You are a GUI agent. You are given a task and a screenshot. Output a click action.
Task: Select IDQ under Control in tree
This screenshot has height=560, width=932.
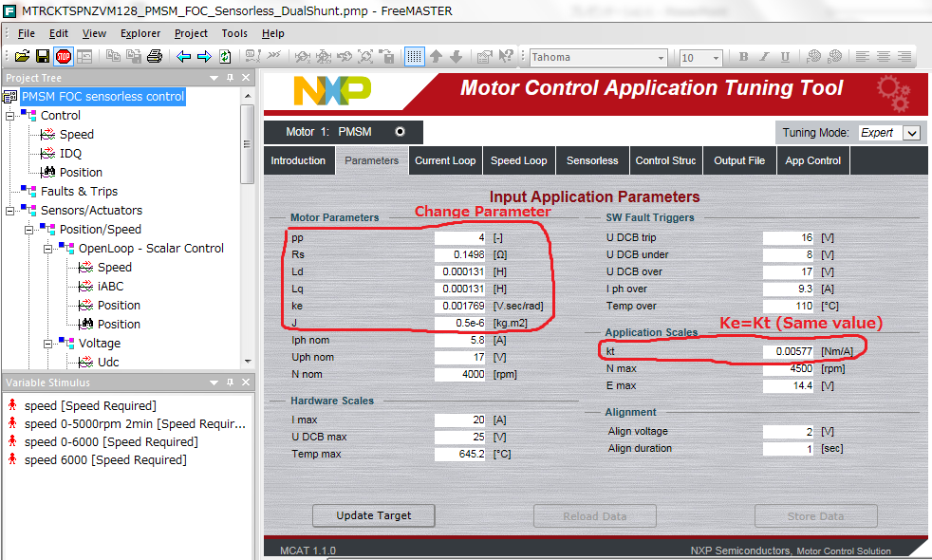[x=70, y=154]
